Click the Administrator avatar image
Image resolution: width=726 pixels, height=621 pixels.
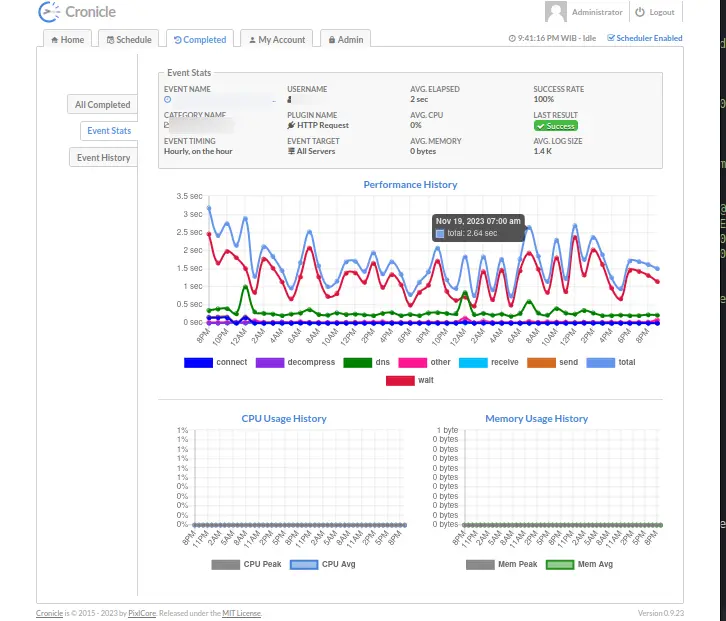coord(556,12)
